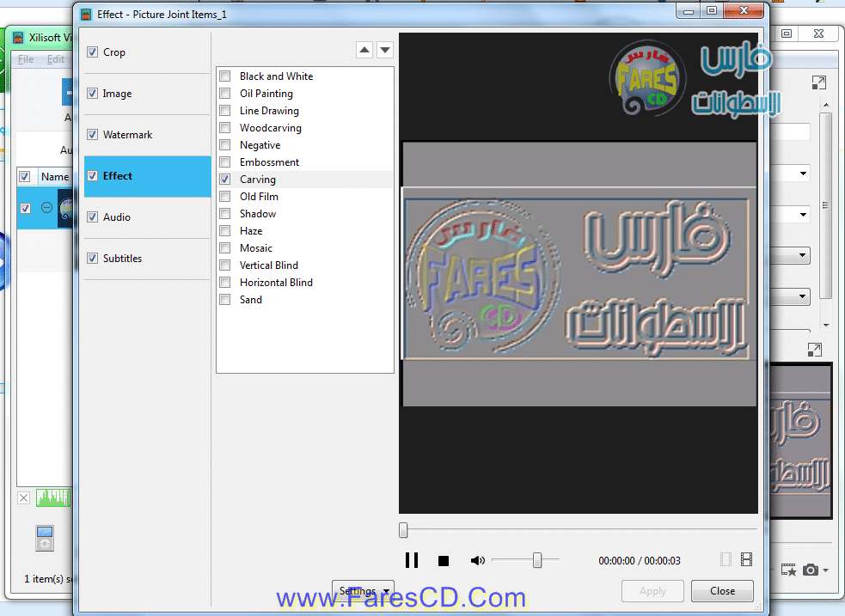This screenshot has height=616, width=845.
Task: Click the filmstrip-with-star icon beside the camera
Action: click(788, 570)
